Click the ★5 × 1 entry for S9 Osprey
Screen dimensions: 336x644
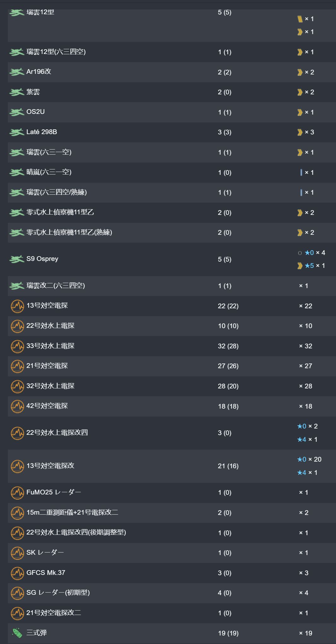pos(311,266)
